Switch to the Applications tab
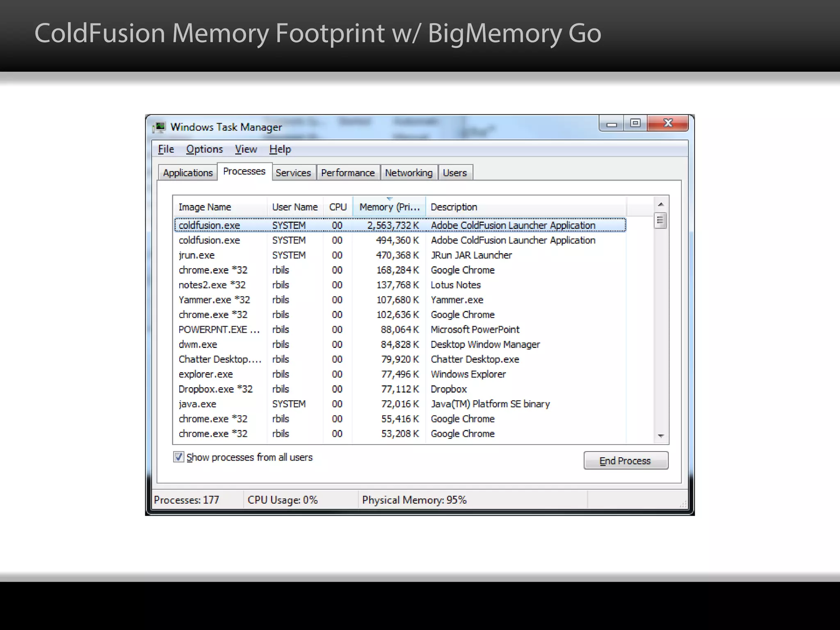Screen dimensions: 840x630 pyautogui.click(x=188, y=173)
